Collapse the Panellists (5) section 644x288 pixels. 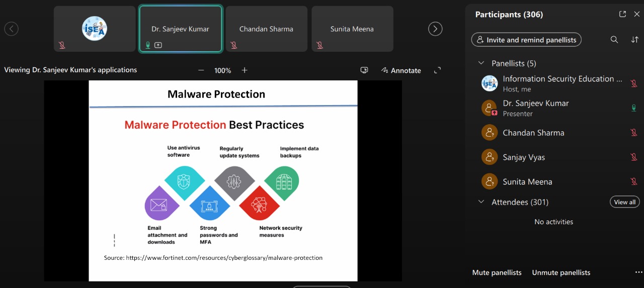pyautogui.click(x=481, y=63)
